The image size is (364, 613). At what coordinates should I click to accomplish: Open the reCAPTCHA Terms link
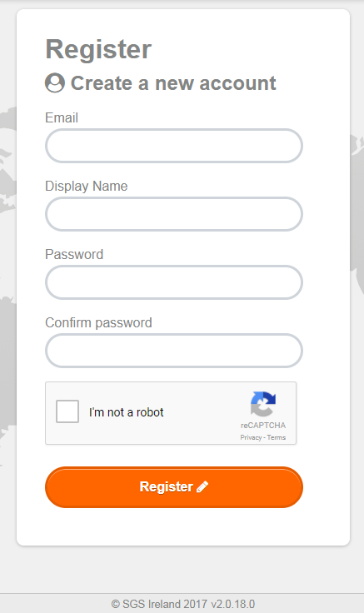point(277,437)
